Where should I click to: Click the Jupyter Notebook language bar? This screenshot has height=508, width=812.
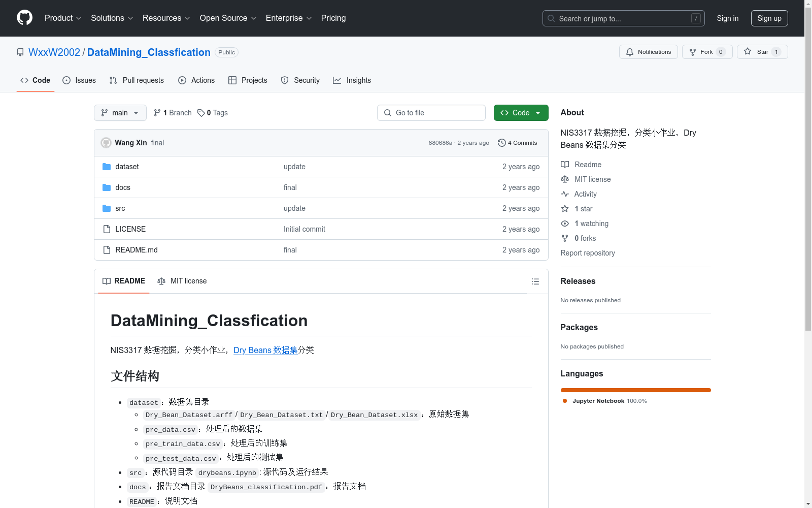636,390
